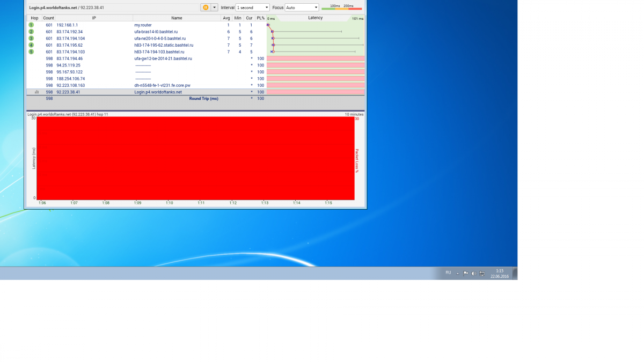Click the 101 ms latency scale maximum label
The width and height of the screenshot is (644, 362).
click(357, 18)
